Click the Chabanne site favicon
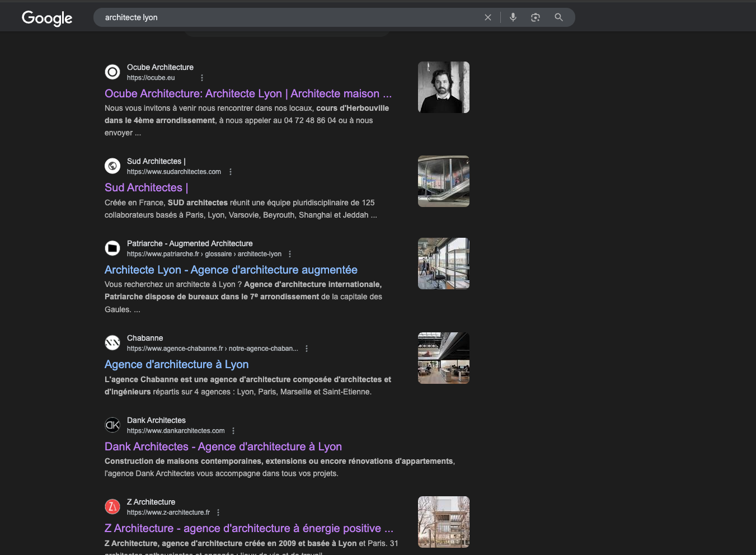756x555 pixels. click(x=112, y=343)
